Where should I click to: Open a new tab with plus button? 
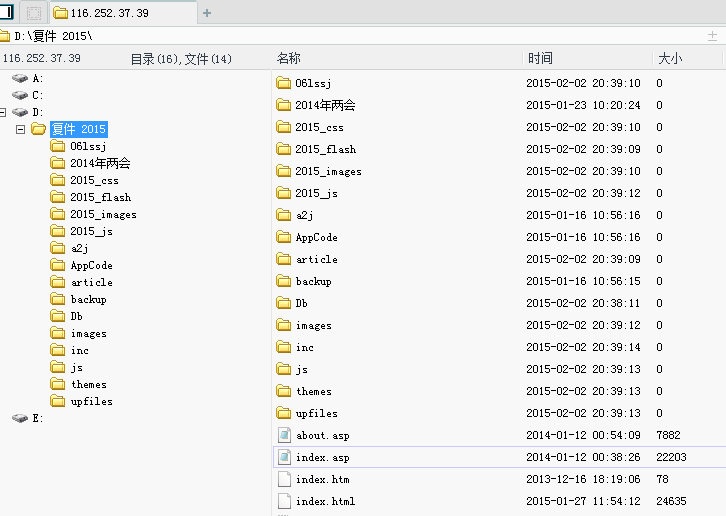tap(207, 13)
